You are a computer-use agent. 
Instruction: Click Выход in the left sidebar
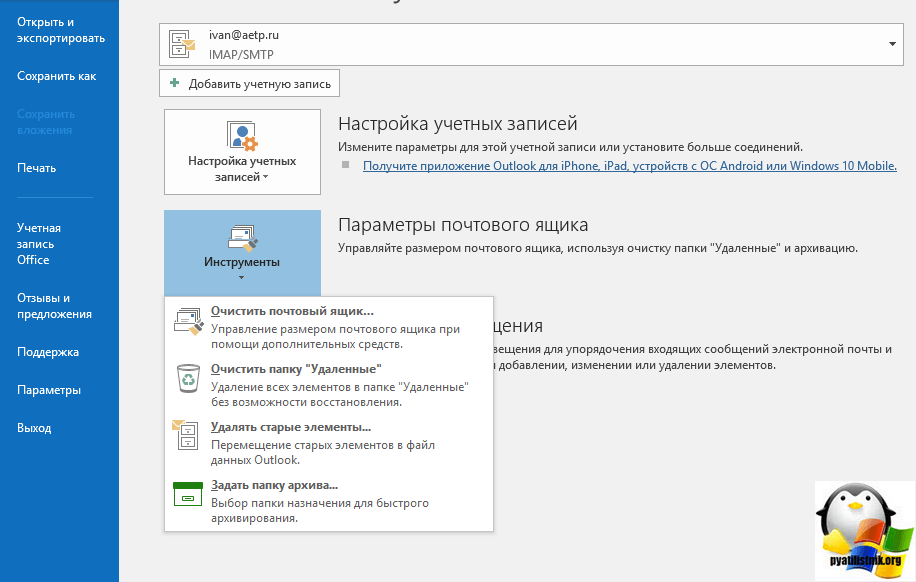[x=34, y=428]
